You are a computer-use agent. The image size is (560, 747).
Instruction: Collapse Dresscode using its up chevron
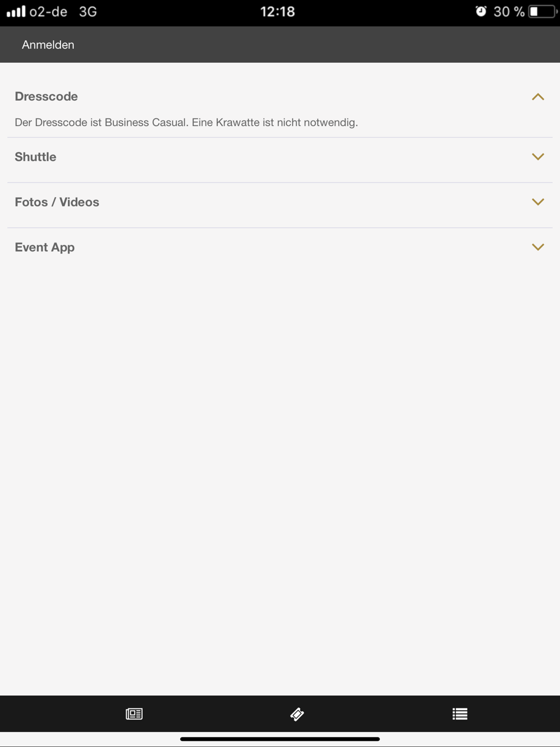click(x=538, y=97)
